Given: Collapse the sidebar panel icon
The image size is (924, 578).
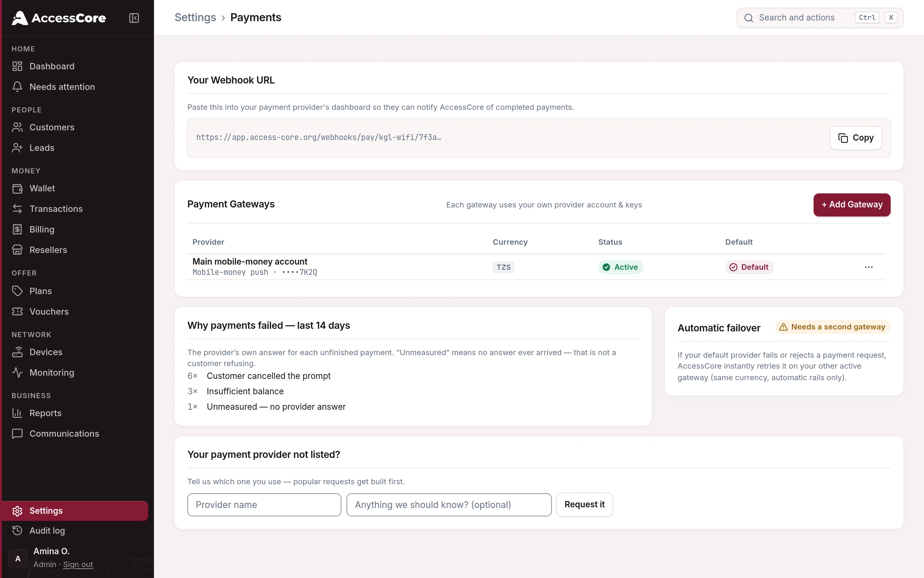Looking at the screenshot, I should click(x=134, y=18).
